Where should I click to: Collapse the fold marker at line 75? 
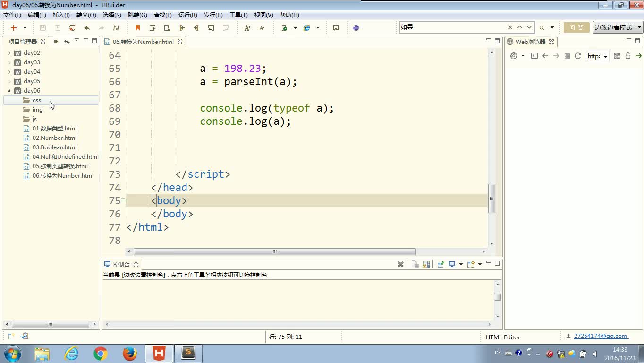[x=123, y=200]
